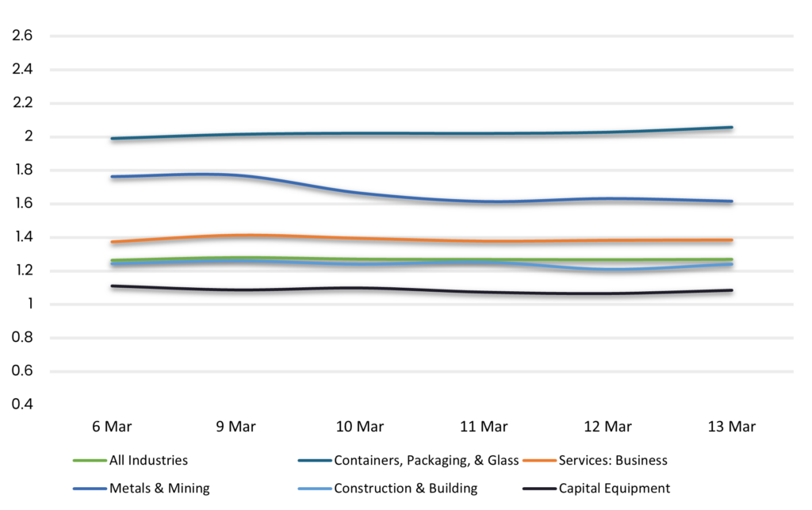Image resolution: width=812 pixels, height=510 pixels.
Task: Click the green All Industries legend swatch
Action: tap(89, 460)
